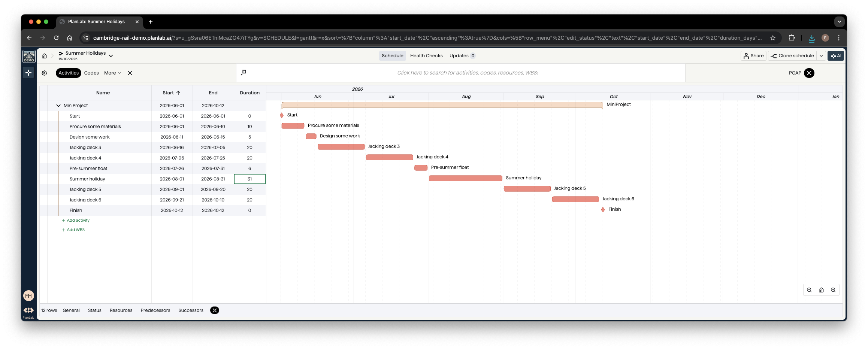
Task: Dismiss the POAP tag
Action: 809,73
